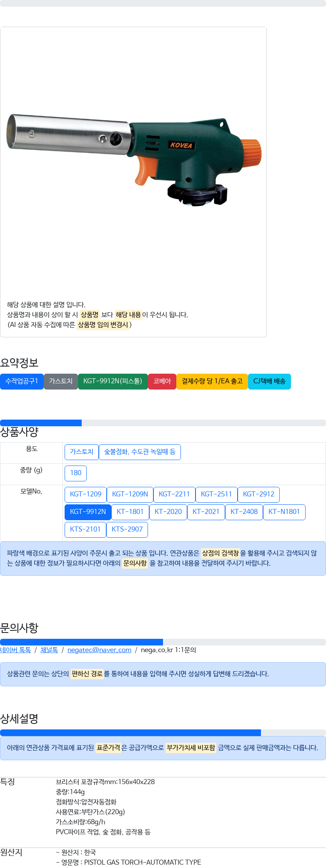Click the 가스소비량:68g/h line
This screenshot has width=326, height=868.
(x=80, y=822)
